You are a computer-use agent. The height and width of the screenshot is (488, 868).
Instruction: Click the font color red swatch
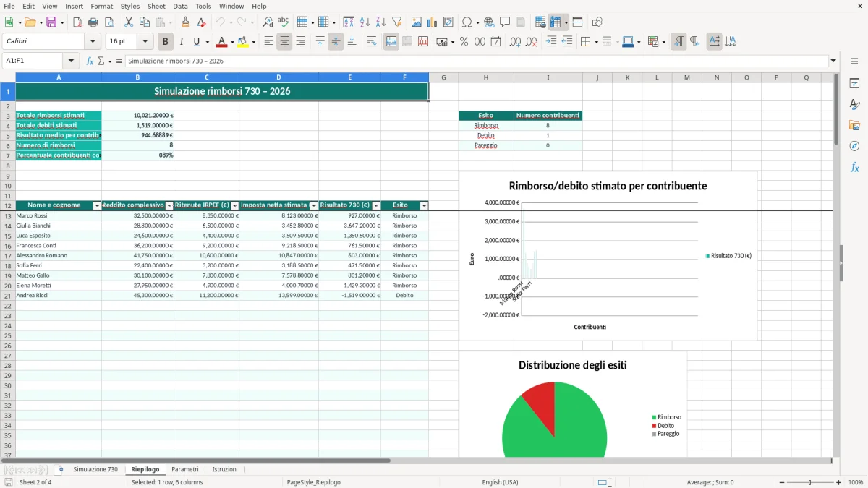(x=221, y=42)
